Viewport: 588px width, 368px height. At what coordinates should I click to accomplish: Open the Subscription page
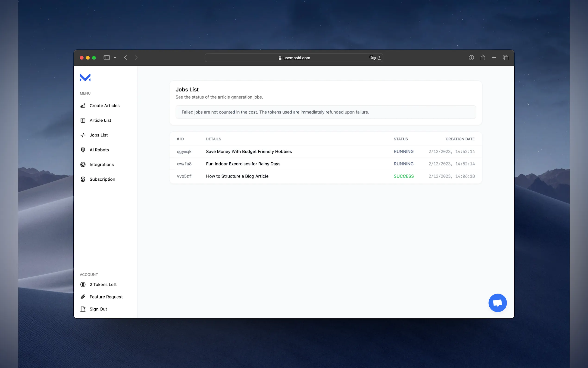[x=102, y=179]
